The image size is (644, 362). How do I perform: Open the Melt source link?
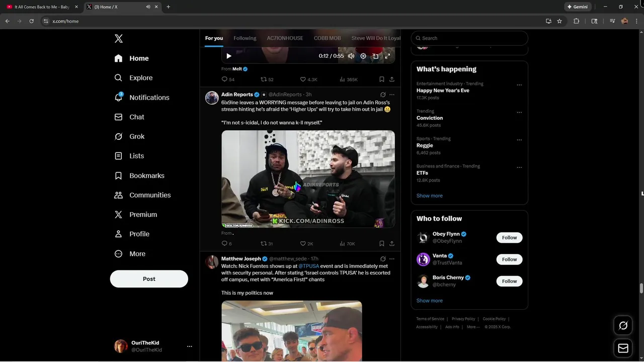click(x=237, y=69)
